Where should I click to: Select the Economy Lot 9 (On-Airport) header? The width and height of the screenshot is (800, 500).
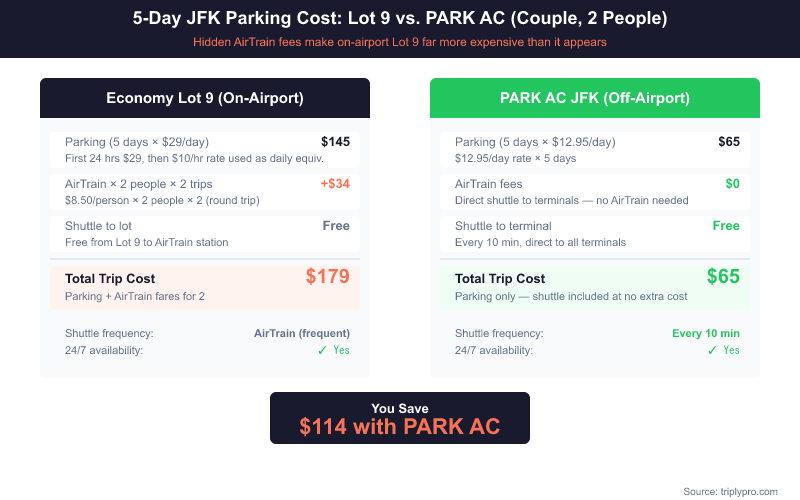205,98
